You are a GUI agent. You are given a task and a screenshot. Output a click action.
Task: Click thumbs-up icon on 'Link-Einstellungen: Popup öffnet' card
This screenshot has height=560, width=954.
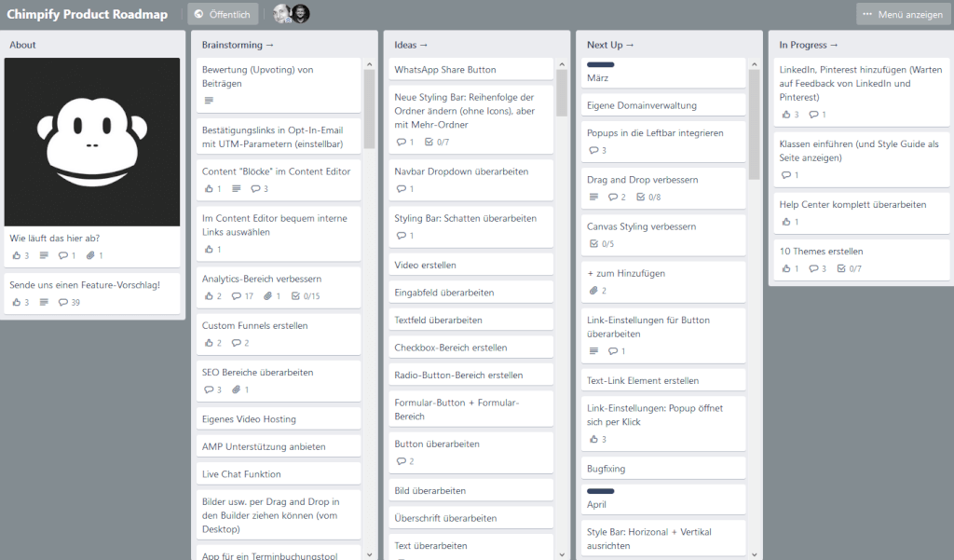[x=593, y=439]
